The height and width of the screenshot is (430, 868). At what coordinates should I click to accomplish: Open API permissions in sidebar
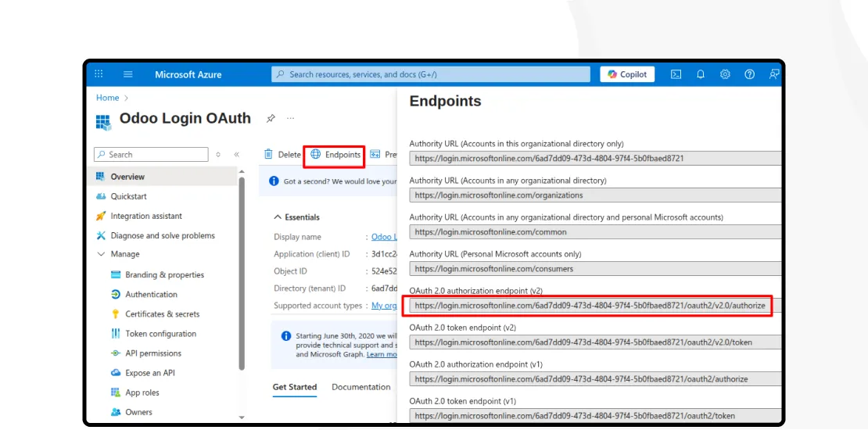(x=153, y=353)
